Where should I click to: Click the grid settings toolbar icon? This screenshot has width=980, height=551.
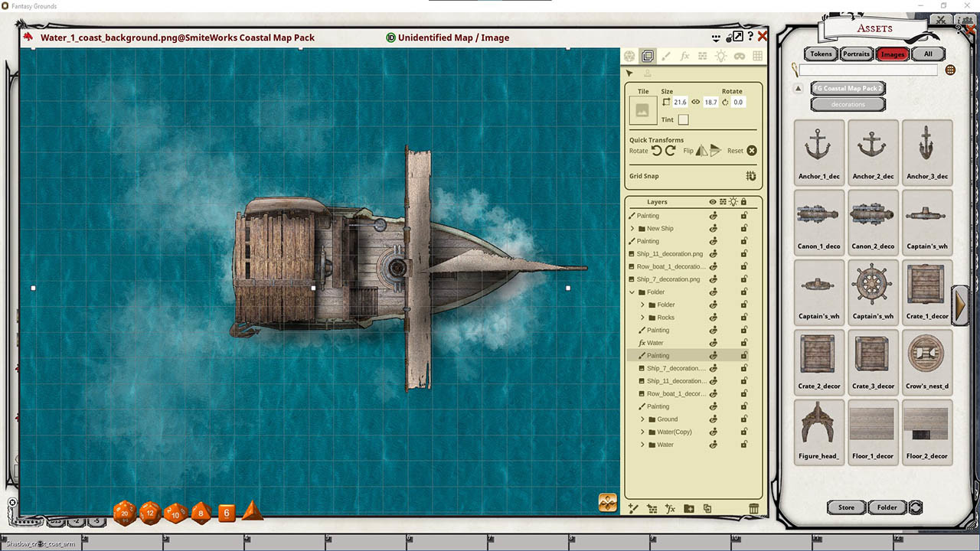tap(757, 57)
